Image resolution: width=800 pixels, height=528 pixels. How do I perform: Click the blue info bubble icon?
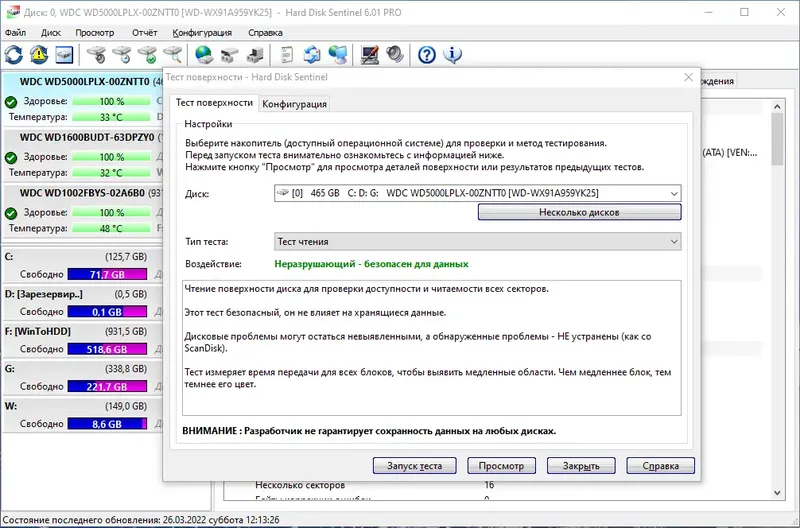(x=452, y=55)
